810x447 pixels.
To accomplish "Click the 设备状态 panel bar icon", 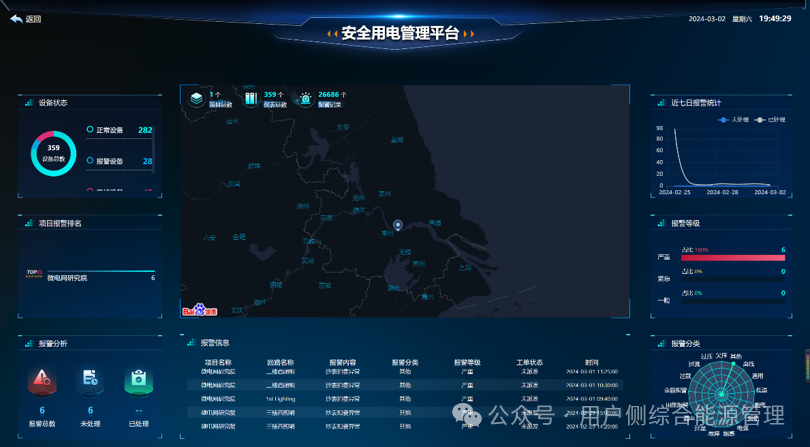I will pos(29,103).
